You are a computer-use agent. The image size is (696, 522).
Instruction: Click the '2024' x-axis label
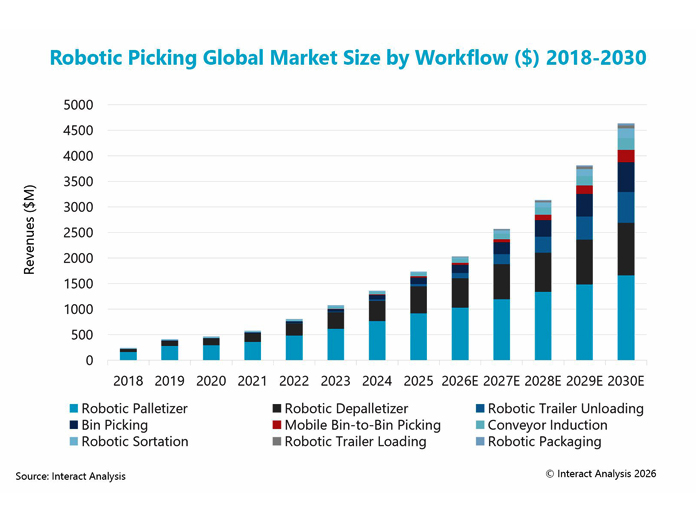click(x=377, y=381)
